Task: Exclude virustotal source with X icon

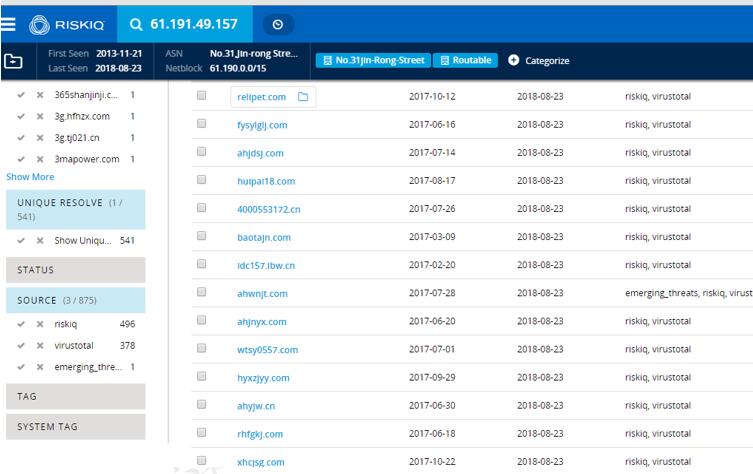Action: point(40,346)
